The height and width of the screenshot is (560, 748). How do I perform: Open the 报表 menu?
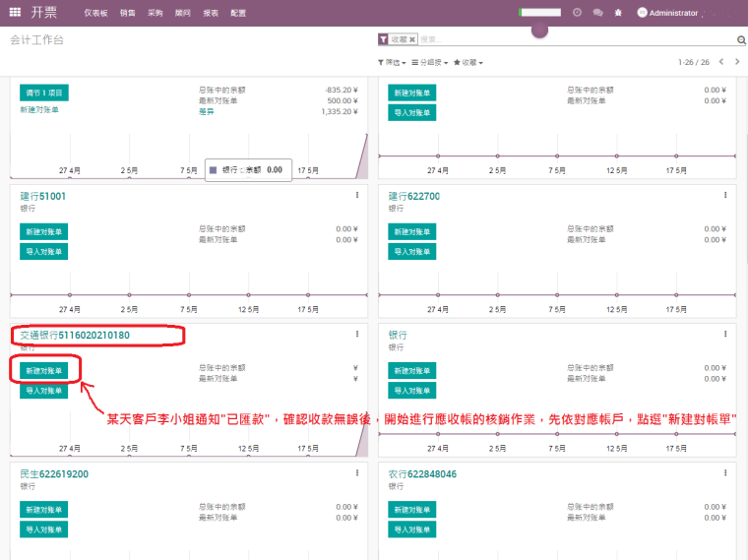tap(211, 13)
